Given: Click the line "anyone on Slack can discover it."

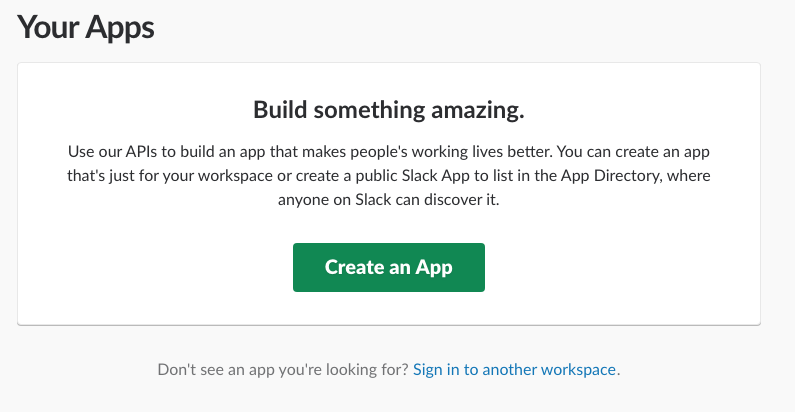Looking at the screenshot, I should pos(388,200).
